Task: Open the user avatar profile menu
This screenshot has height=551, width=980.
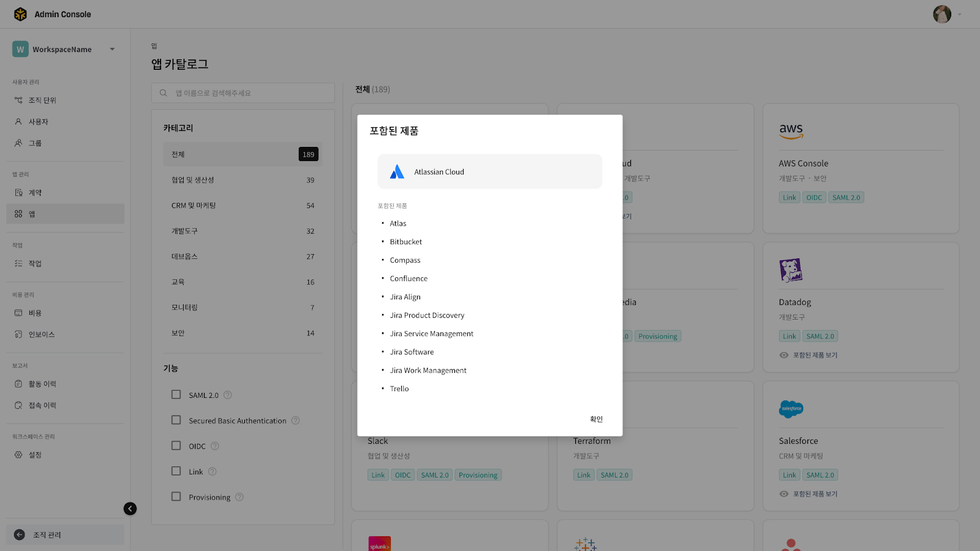Action: (x=942, y=14)
